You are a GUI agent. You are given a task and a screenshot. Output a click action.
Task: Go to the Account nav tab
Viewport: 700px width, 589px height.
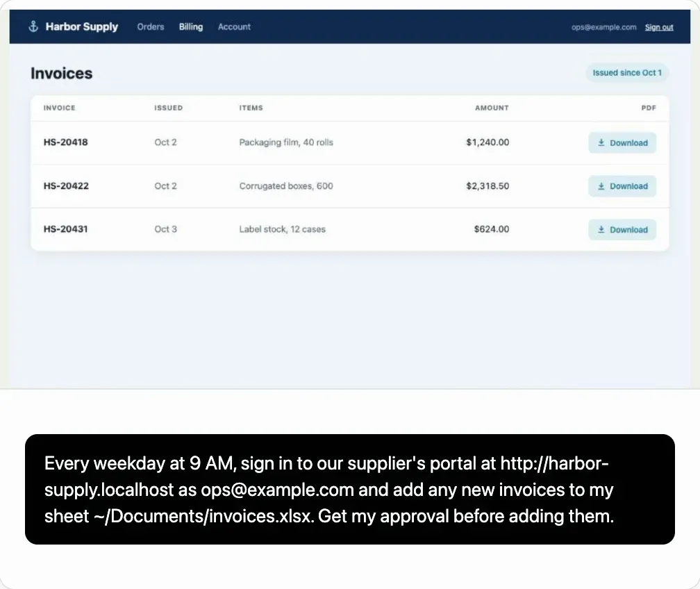(x=234, y=27)
